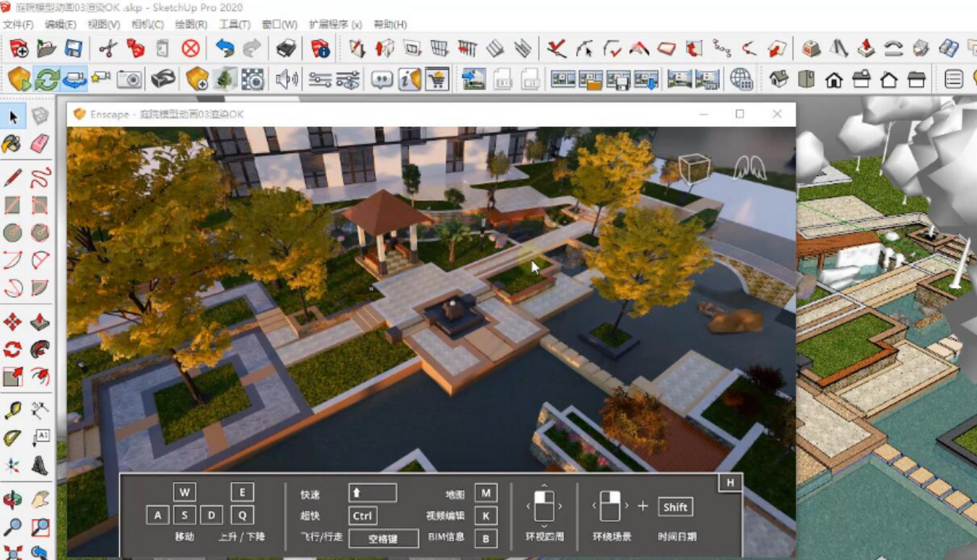Click the K key for 视频编辑
Screen dimensions: 977x560
click(485, 516)
